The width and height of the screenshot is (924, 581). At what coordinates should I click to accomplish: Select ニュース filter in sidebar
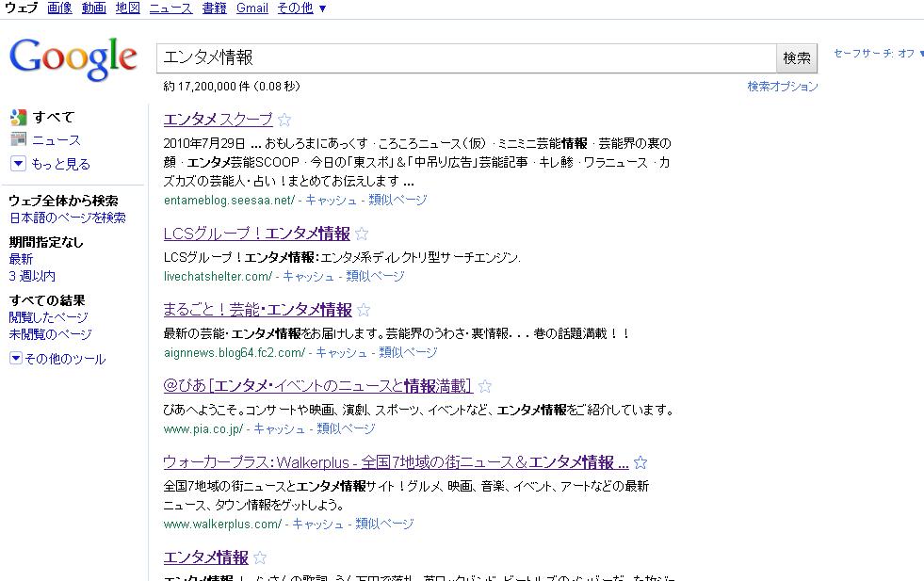pyautogui.click(x=57, y=140)
